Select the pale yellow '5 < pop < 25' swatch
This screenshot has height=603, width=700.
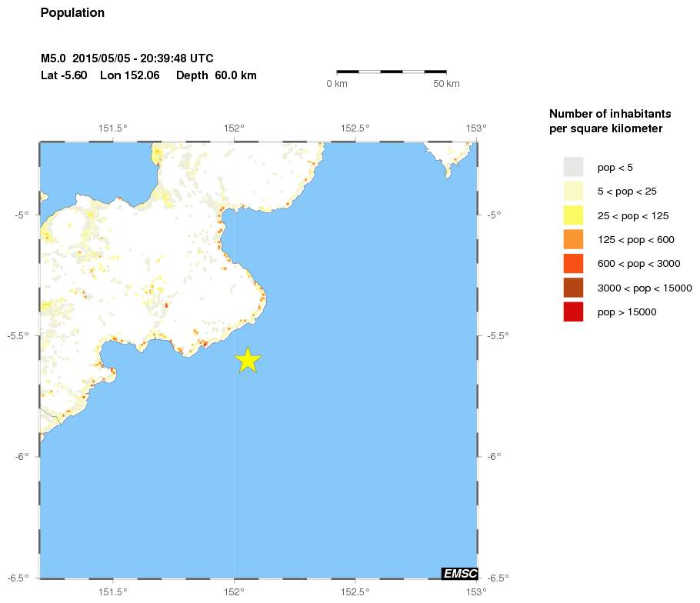point(573,191)
